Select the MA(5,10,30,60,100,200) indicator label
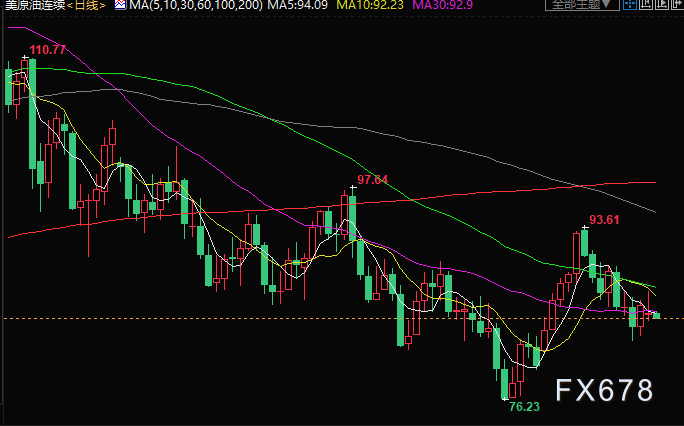 (x=197, y=7)
